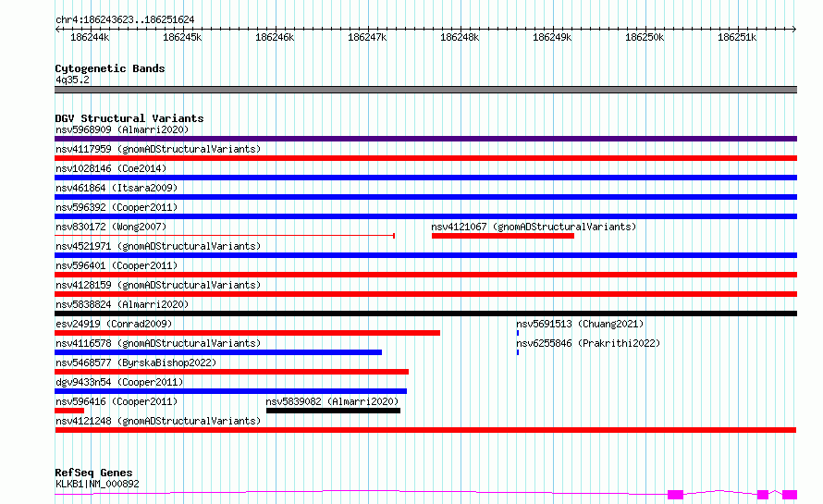Open the nsv1028146 (Coe2014) variant
Image resolution: width=823 pixels, height=504 pixels.
click(425, 178)
